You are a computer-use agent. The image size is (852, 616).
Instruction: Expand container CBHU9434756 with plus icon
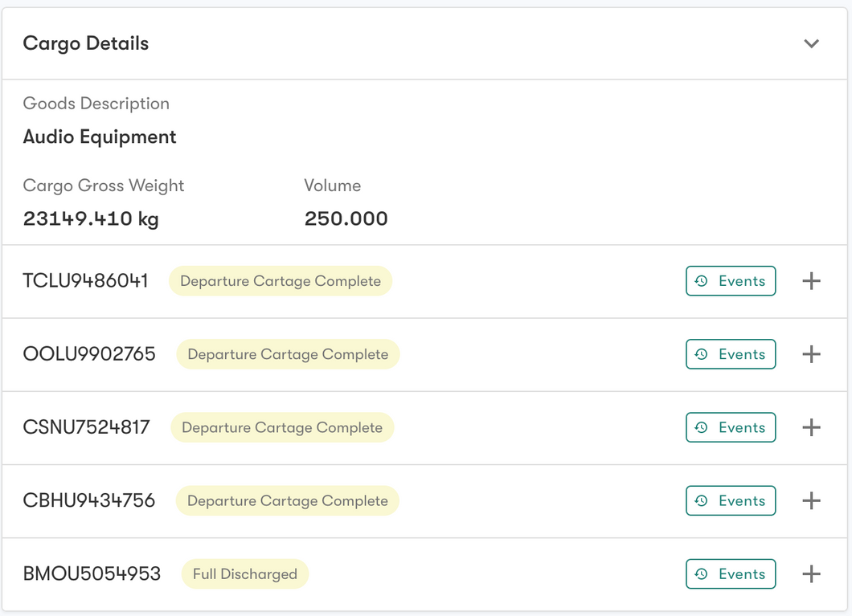811,501
